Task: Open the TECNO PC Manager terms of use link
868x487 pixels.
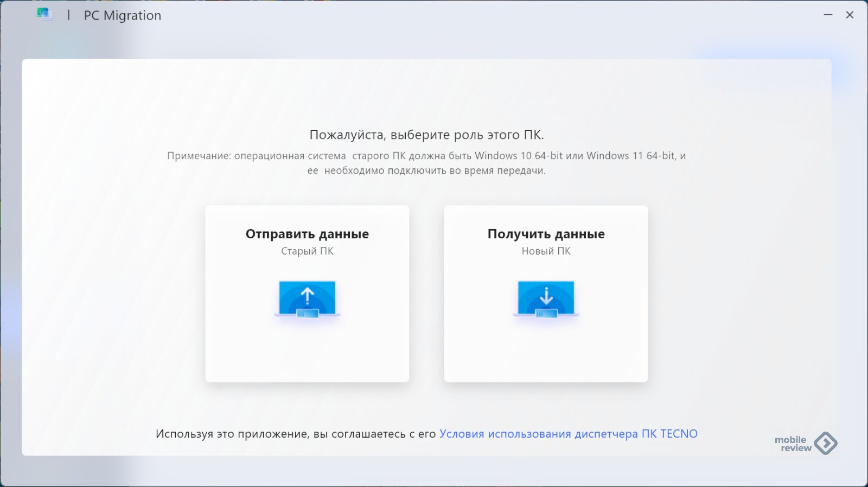Action: [568, 434]
